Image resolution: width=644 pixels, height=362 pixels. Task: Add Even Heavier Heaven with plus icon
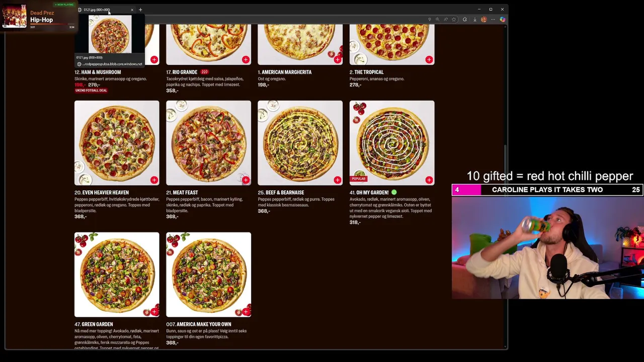coord(154,180)
